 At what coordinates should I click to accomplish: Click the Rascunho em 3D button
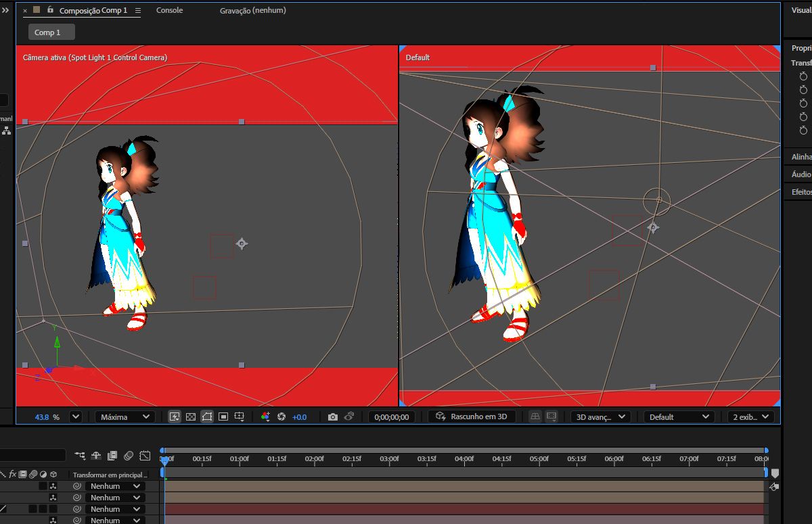476,416
